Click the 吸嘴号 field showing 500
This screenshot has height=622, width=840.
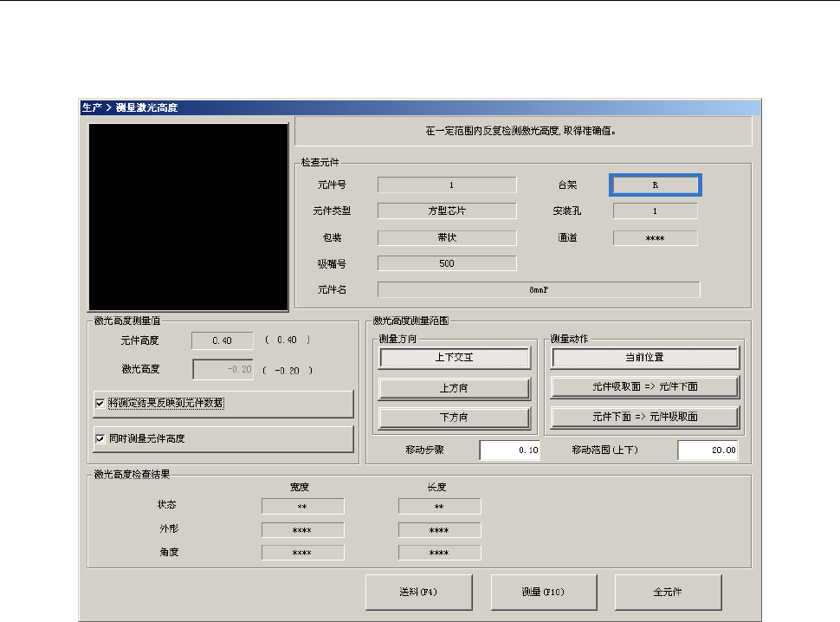coord(447,263)
